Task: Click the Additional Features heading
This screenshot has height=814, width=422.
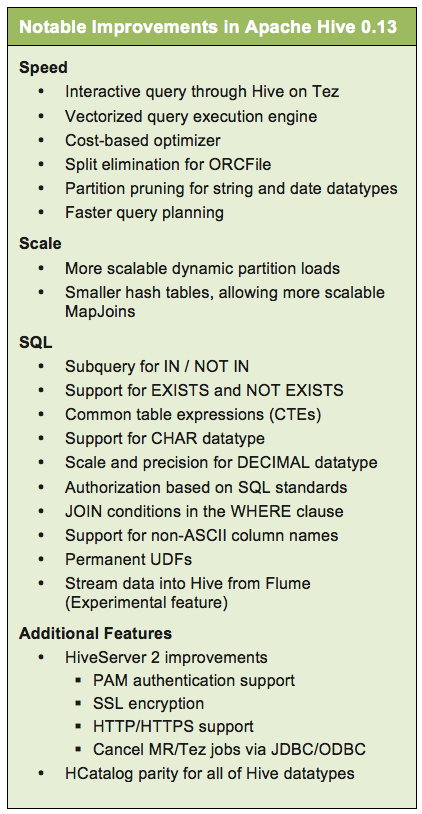Action: pos(96,633)
